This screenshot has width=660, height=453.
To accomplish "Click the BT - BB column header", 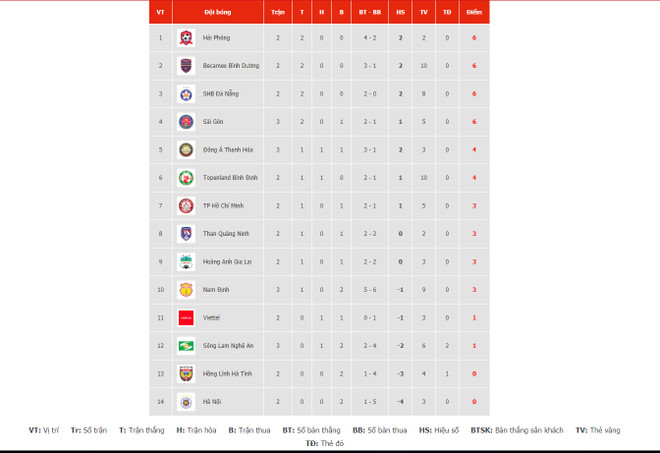I will click(370, 14).
